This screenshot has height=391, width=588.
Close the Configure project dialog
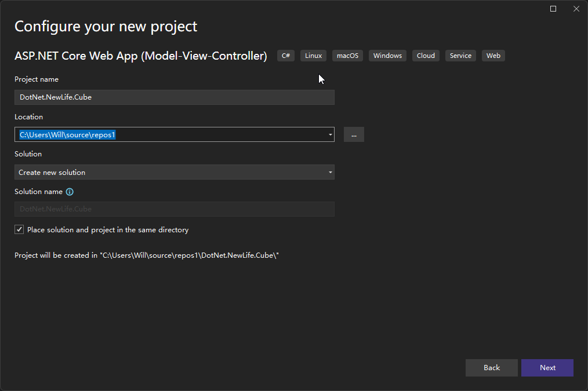click(x=576, y=9)
